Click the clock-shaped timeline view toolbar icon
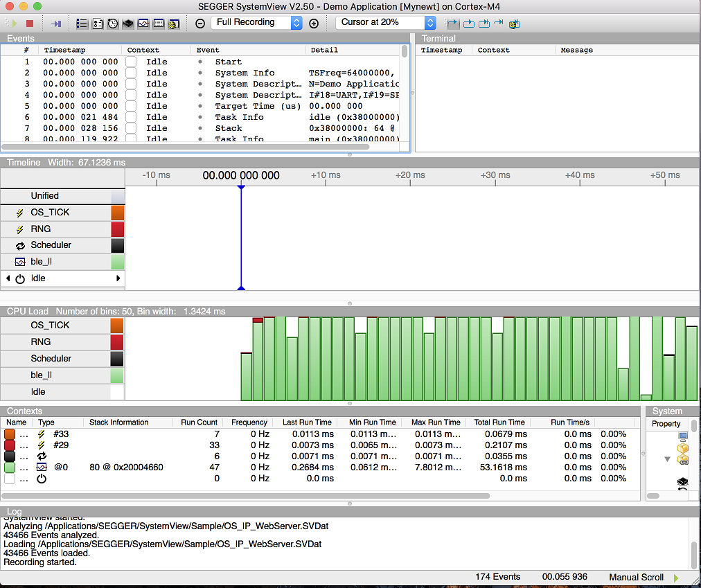The image size is (701, 588). [x=112, y=24]
